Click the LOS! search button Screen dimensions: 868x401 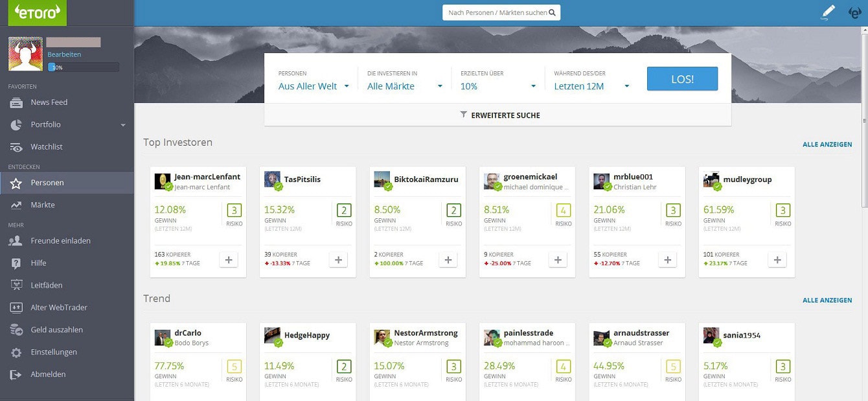coord(682,79)
